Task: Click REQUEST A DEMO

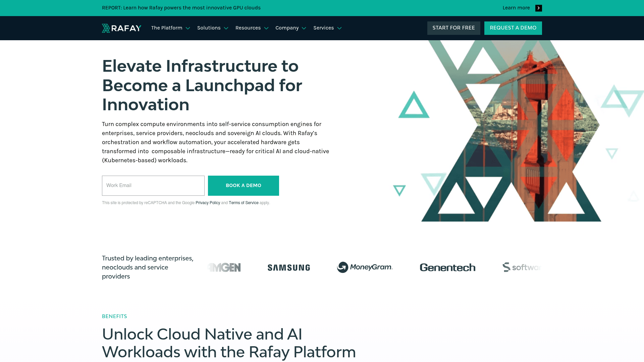Action: (x=513, y=28)
